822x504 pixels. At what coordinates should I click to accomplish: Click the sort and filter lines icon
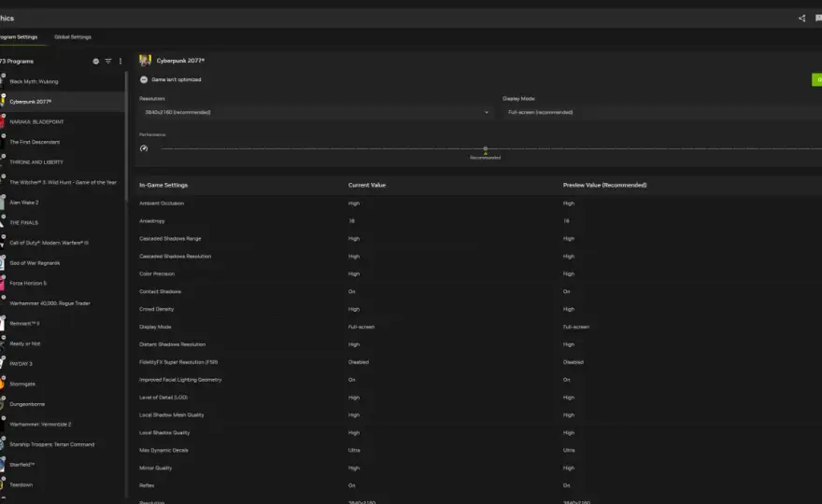coord(108,62)
